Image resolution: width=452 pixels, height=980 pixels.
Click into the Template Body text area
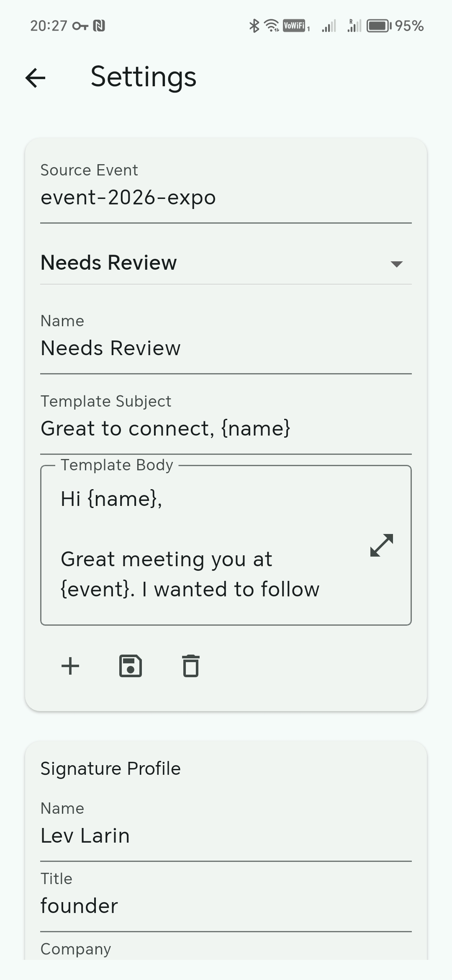201,544
